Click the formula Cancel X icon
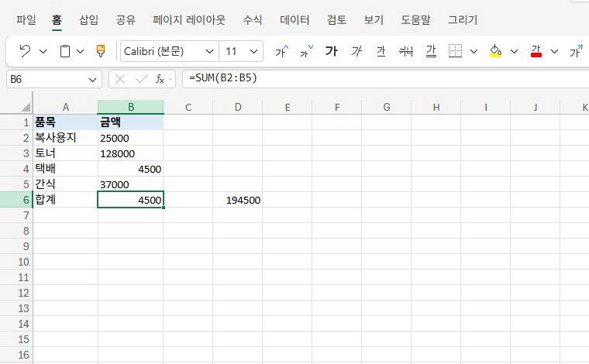This screenshot has width=589, height=364. tap(120, 79)
